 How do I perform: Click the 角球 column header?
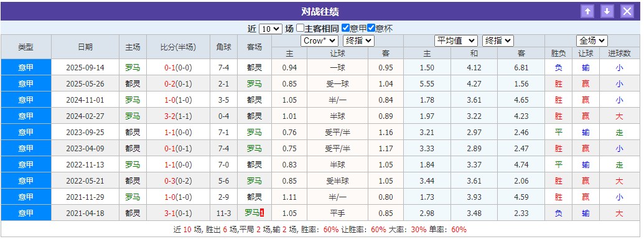pos(224,47)
